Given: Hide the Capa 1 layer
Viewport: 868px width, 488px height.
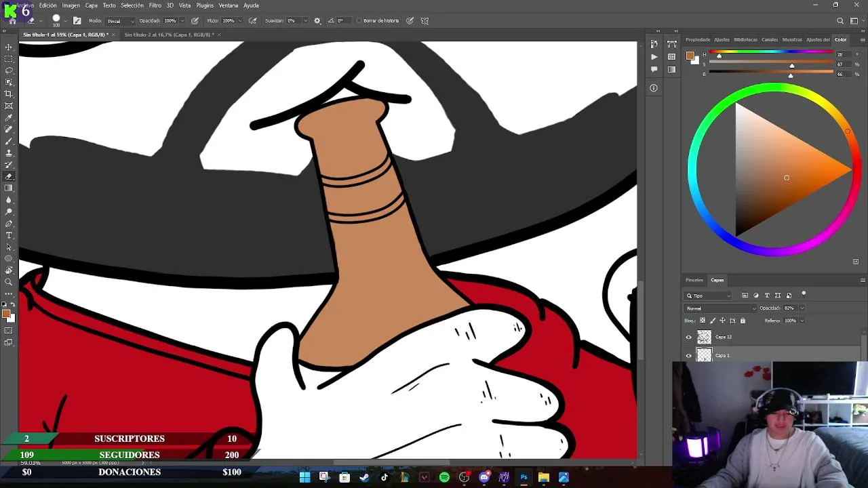Looking at the screenshot, I should 689,355.
